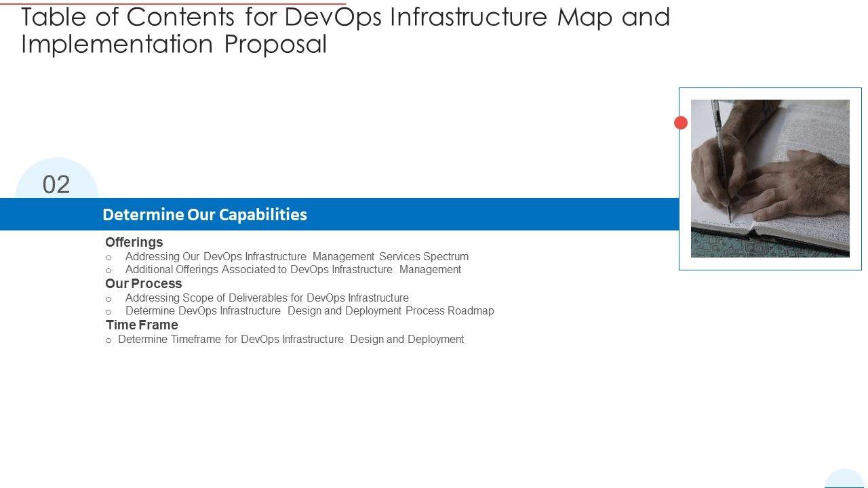Select the handwriting photo thumbnail
Screen dimensions: 868x488
[x=770, y=178]
